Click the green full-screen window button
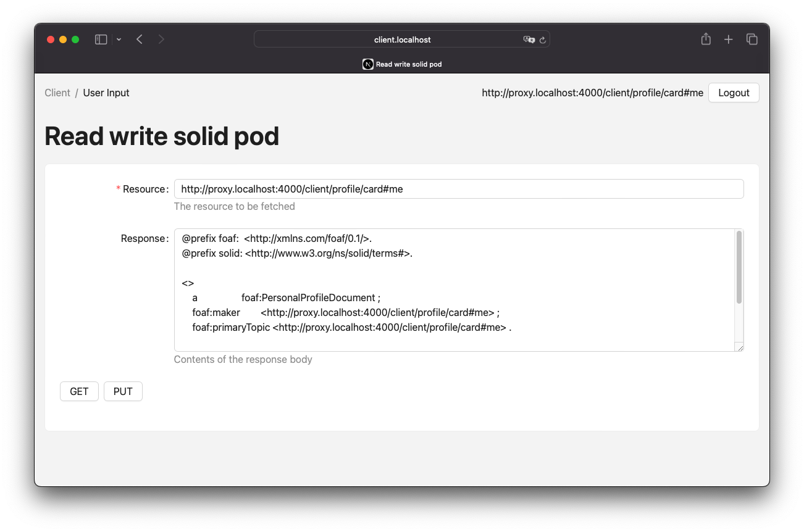804x532 pixels. (x=75, y=39)
